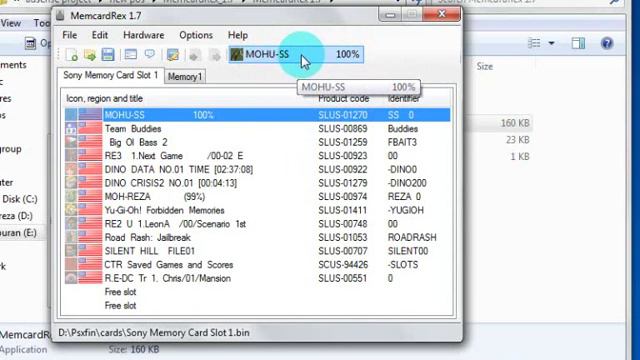Select Disk (C:) in Explorer sidebar
640x360 pixels.
point(19,199)
